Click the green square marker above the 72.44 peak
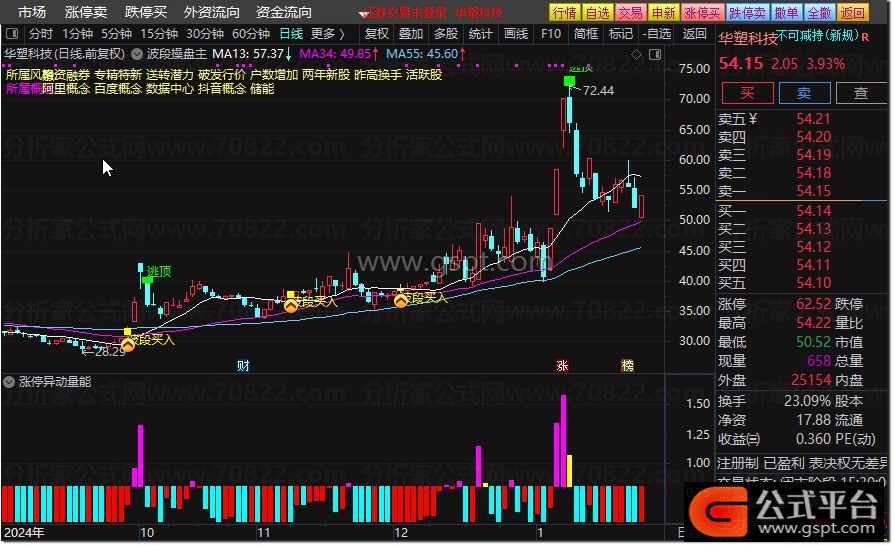894x545 pixels. pos(569,81)
